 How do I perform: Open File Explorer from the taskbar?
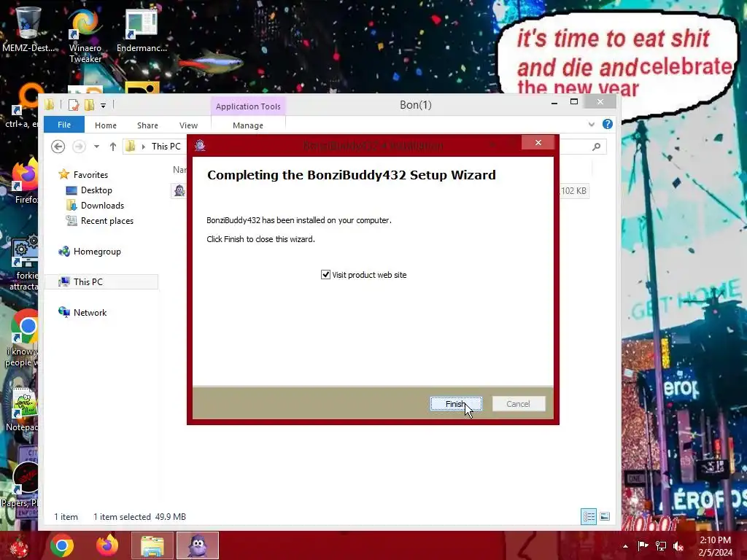pyautogui.click(x=152, y=545)
